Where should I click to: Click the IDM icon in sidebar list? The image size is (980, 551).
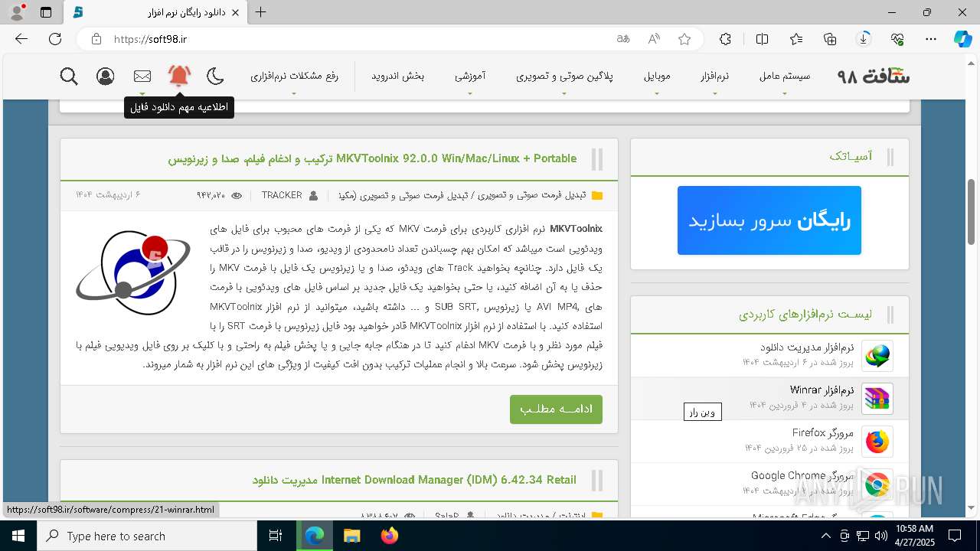[877, 355]
